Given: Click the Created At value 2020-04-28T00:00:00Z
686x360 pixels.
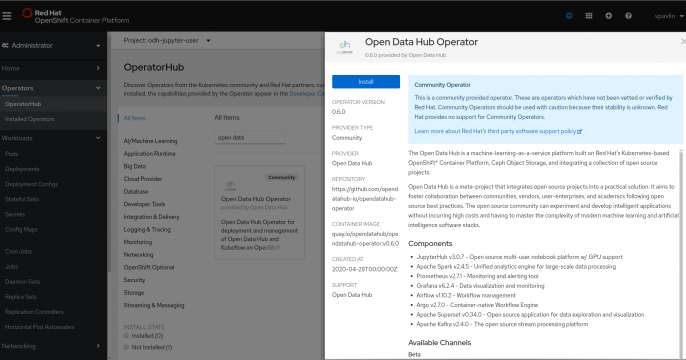Looking at the screenshot, I should 364,269.
